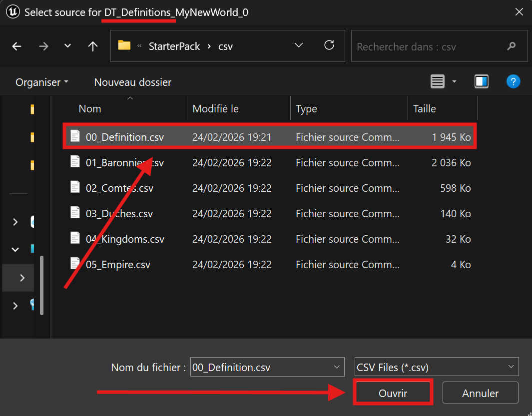The image size is (532, 416).
Task: Show hidden breadcrumb path chevrons
Action: [x=139, y=46]
